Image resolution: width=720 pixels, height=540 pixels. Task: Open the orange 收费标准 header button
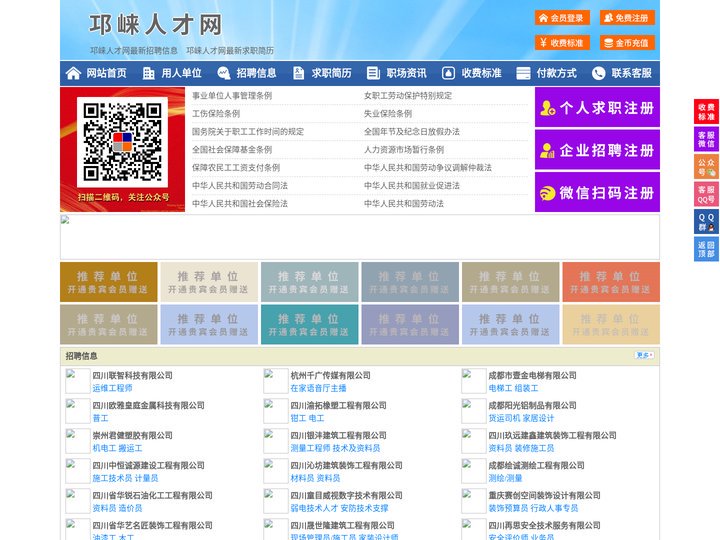(x=562, y=43)
